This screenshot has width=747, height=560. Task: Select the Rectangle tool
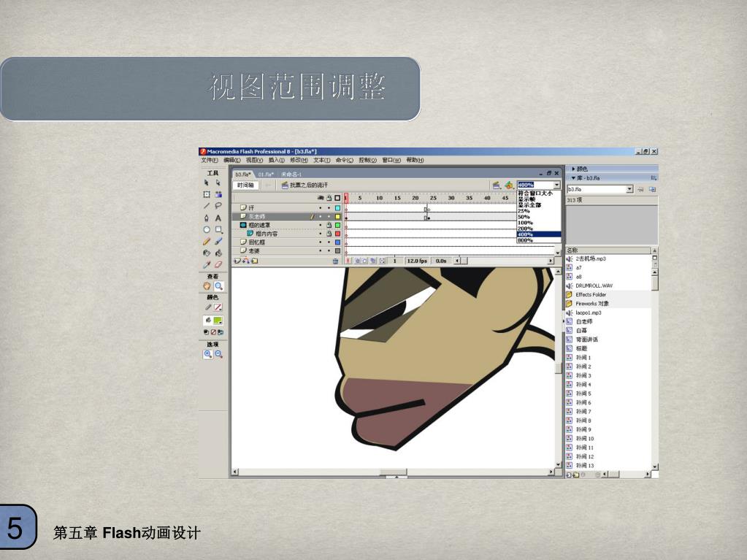point(218,229)
